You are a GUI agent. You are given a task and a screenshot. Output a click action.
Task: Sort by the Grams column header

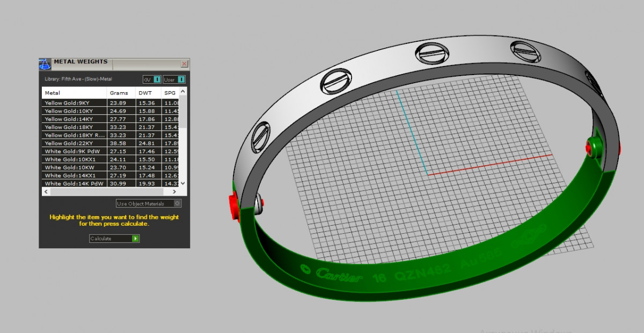(121, 93)
